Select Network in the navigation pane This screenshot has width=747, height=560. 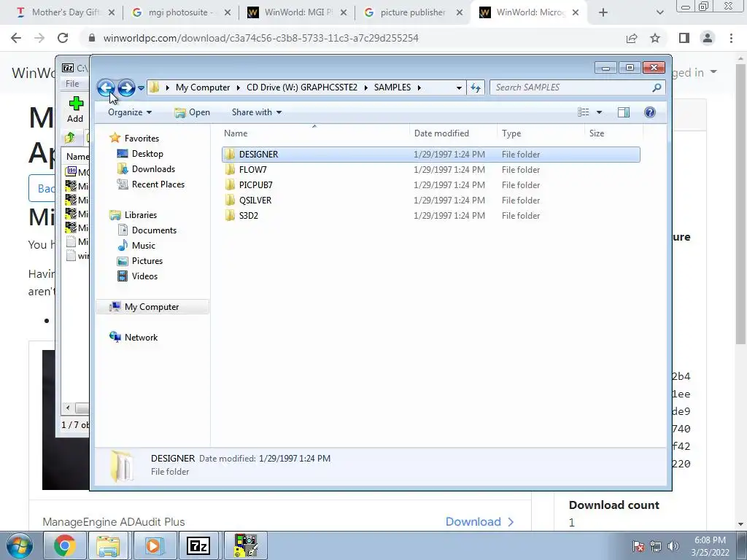point(141,337)
